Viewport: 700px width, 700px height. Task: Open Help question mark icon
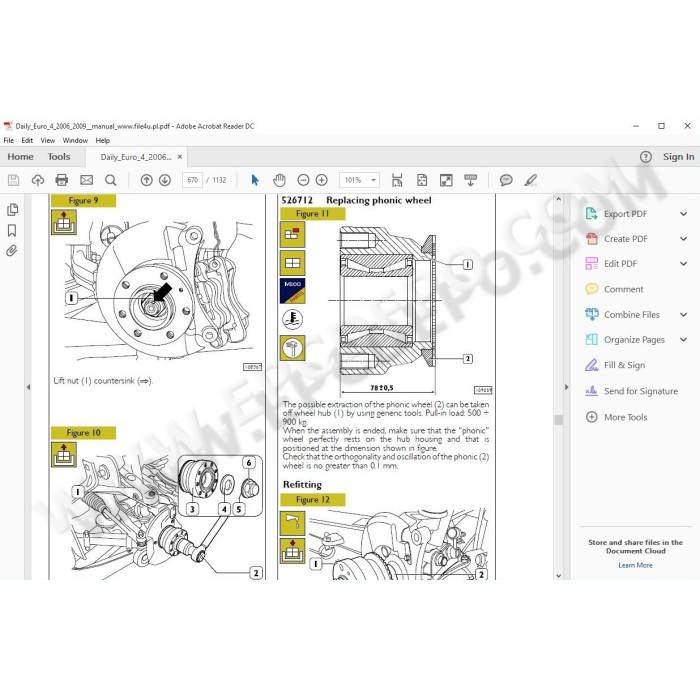pos(646,157)
